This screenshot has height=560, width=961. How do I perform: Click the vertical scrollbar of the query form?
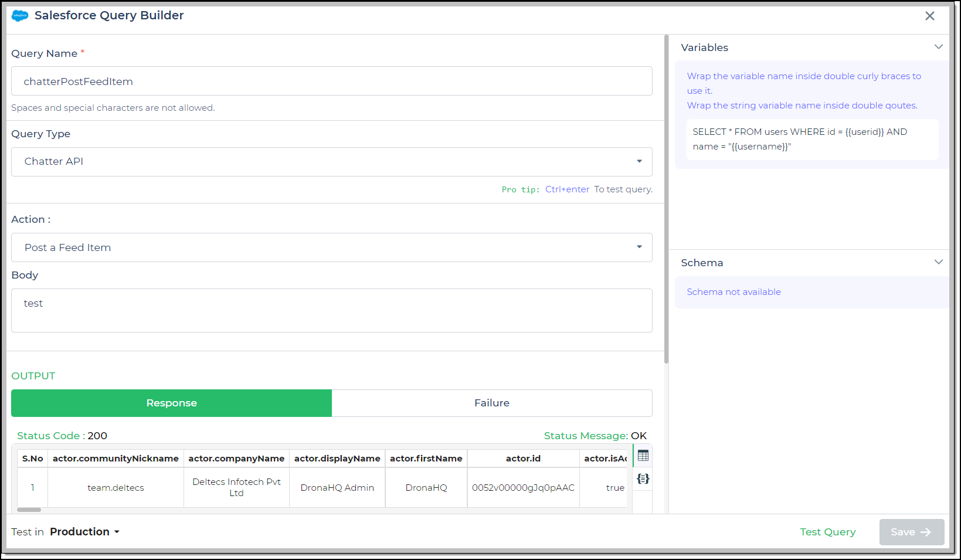[x=666, y=199]
